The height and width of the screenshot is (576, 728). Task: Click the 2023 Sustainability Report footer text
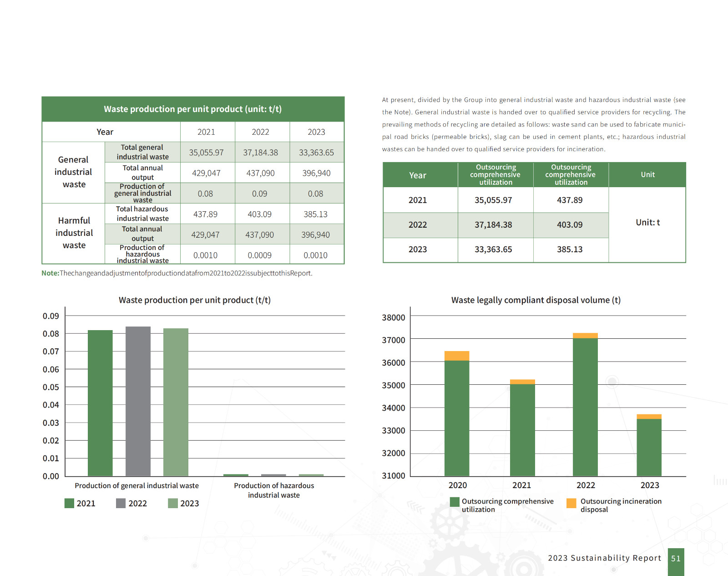pyautogui.click(x=604, y=558)
